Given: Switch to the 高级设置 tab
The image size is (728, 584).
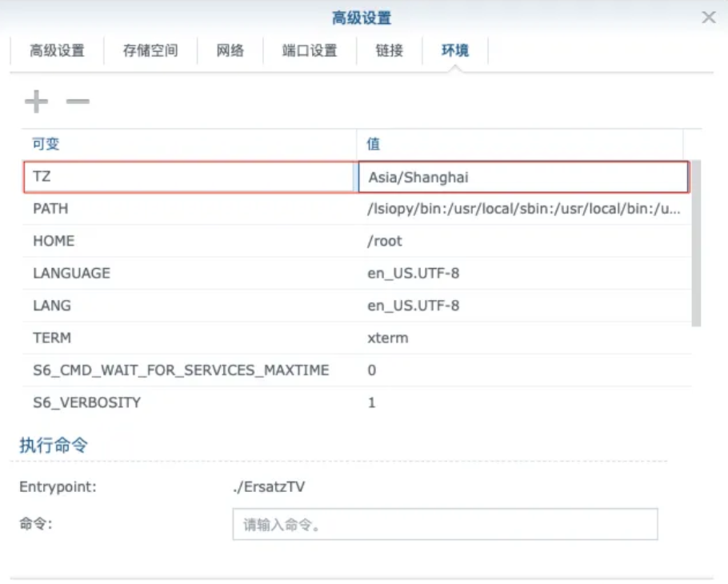Looking at the screenshot, I should point(57,50).
